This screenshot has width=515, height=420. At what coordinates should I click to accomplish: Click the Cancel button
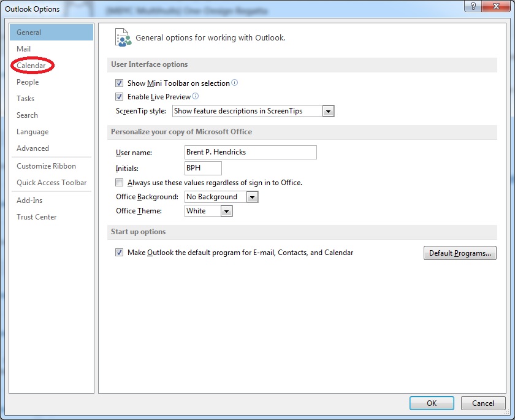[x=483, y=403]
